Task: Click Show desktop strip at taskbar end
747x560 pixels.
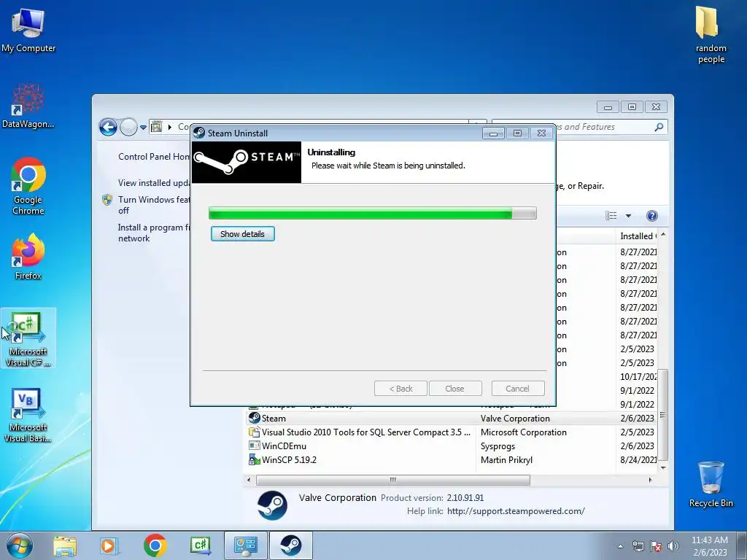Action: pyautogui.click(x=742, y=545)
